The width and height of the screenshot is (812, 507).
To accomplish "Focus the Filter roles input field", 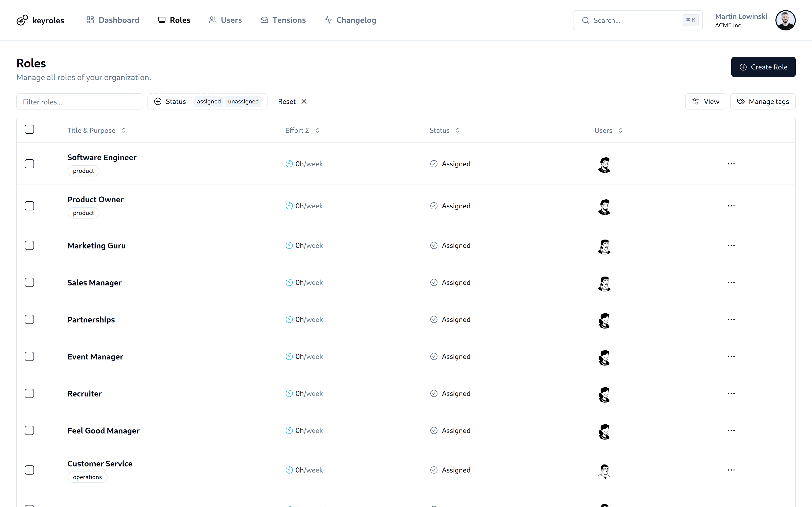I will pos(79,102).
